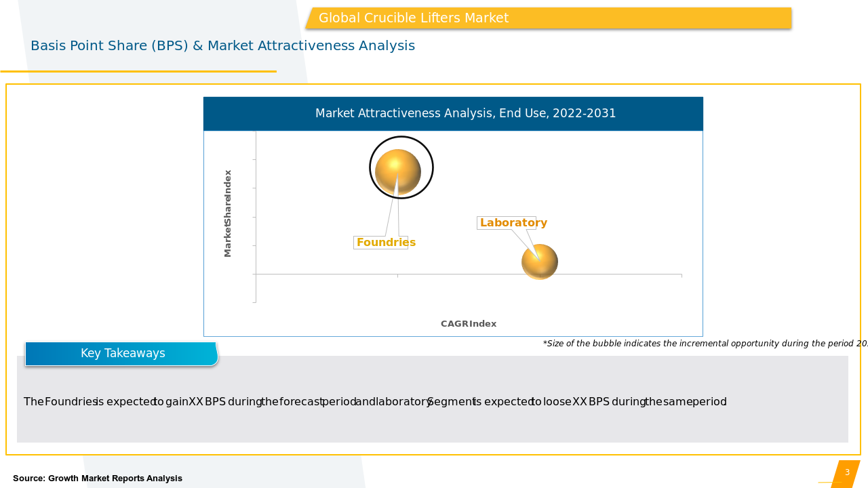Screen dimensions: 868x488
Task: Click the Laboratory bubble in the chart
Action: tap(540, 262)
